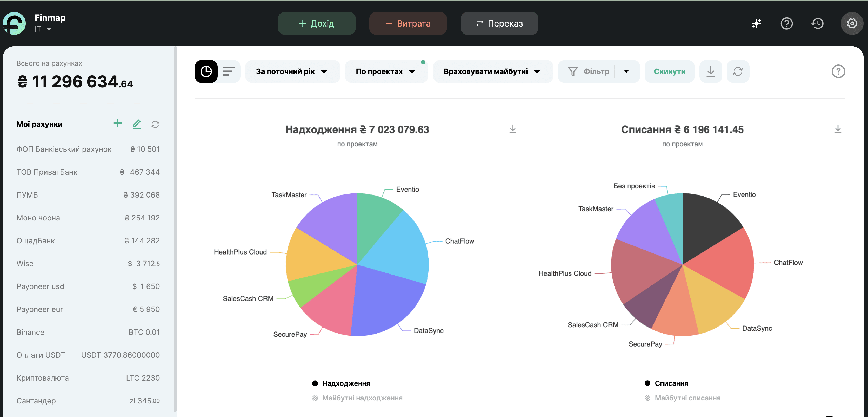The width and height of the screenshot is (868, 417).
Task: Open analytics help question icon
Action: pyautogui.click(x=838, y=71)
